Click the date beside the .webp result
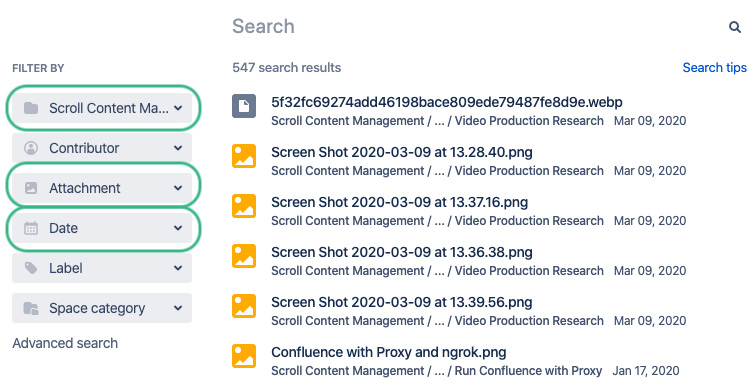Image resolution: width=755 pixels, height=385 pixels. click(650, 121)
